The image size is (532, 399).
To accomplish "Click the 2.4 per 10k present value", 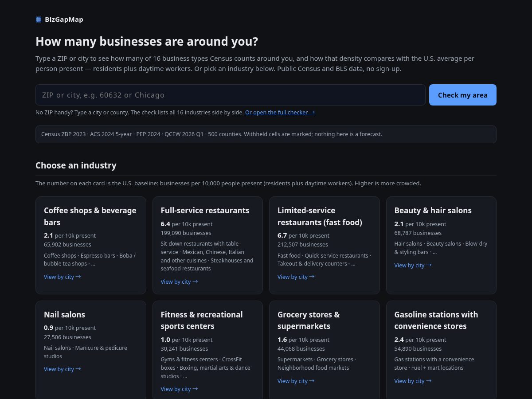I will pos(420,340).
